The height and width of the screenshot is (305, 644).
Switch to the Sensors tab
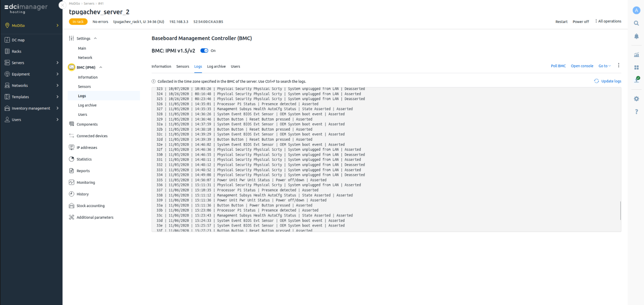pos(183,66)
